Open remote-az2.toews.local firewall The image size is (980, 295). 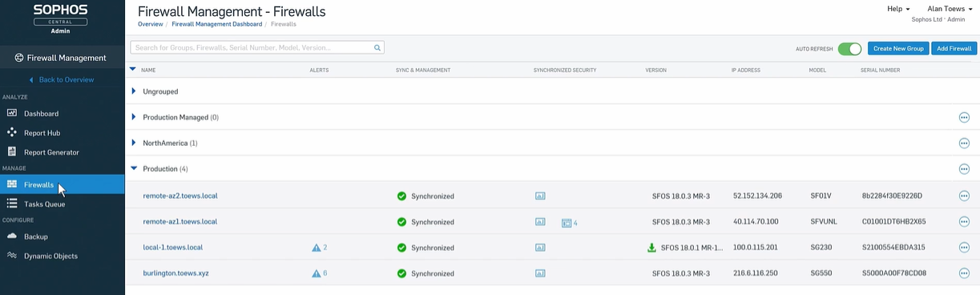pos(180,196)
